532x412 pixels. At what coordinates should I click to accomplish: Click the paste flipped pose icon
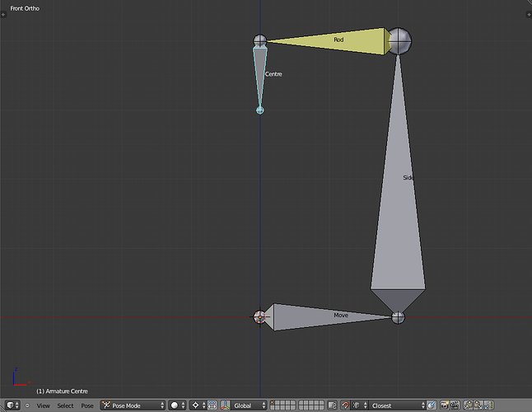pyautogui.click(x=489, y=405)
